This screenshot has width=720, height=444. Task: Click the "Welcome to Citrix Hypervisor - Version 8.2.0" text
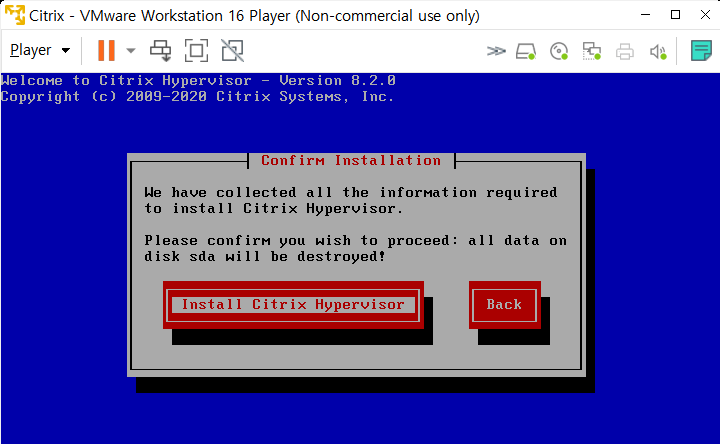point(198,80)
